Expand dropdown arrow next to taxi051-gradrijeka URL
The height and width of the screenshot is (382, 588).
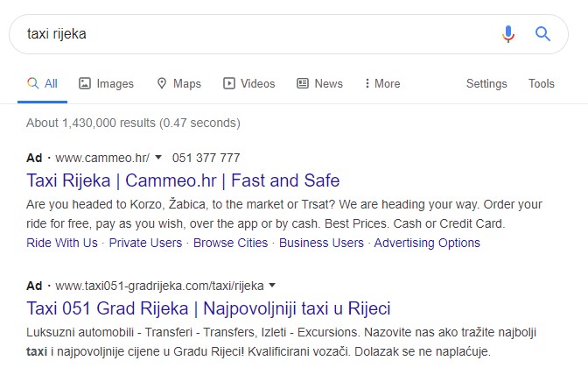(272, 286)
